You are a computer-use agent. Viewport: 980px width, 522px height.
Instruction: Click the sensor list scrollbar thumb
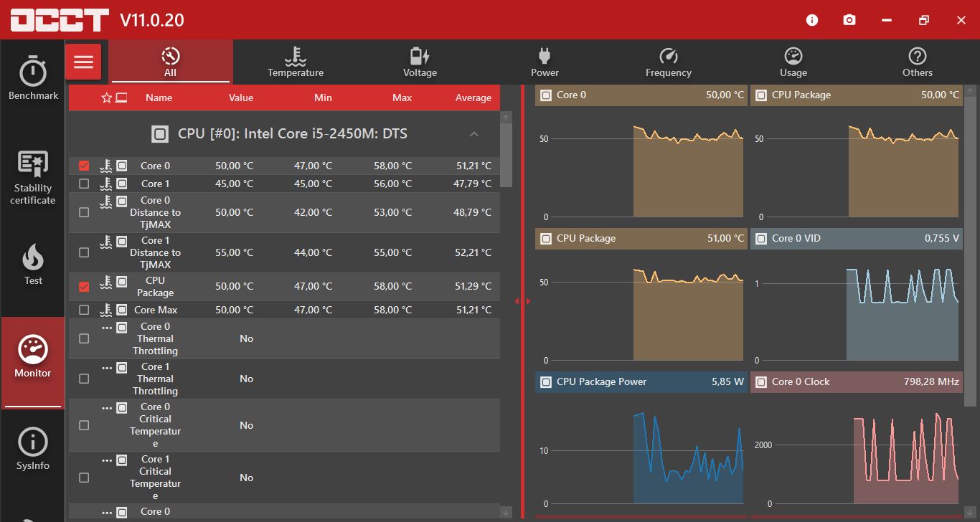(507, 154)
